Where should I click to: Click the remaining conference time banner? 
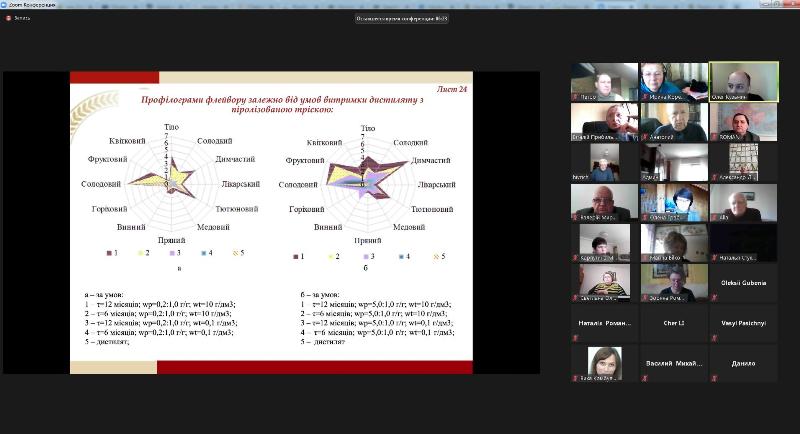(x=402, y=19)
